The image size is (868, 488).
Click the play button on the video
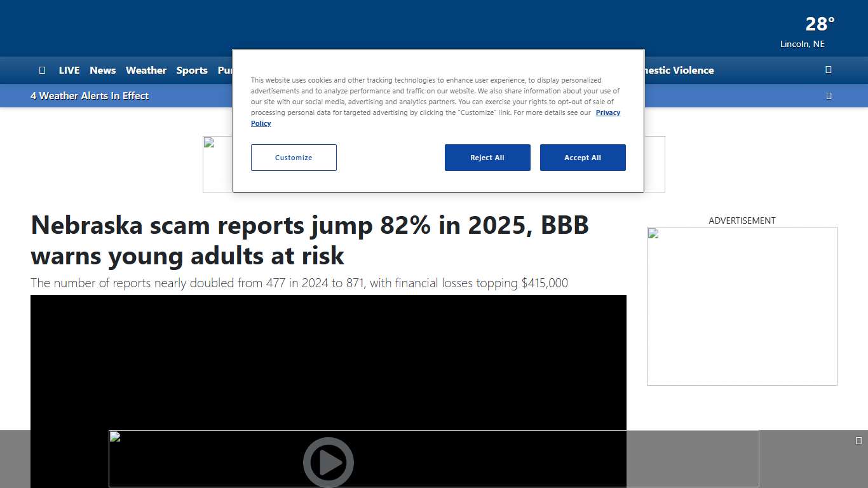click(329, 462)
